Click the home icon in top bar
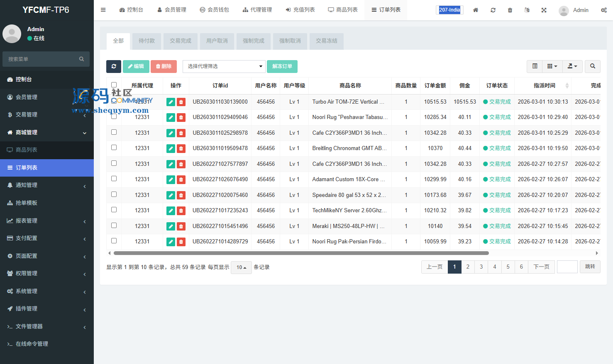Image resolution: width=613 pixels, height=364 pixels. pyautogui.click(x=476, y=10)
